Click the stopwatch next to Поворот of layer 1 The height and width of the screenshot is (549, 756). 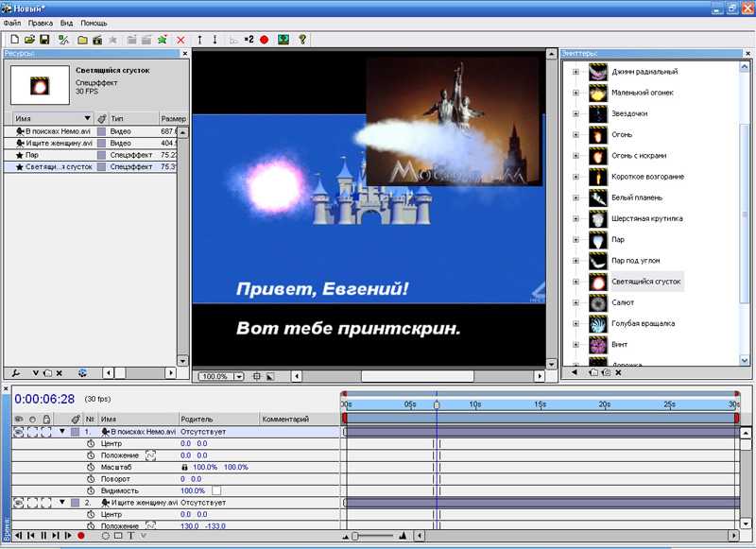pyautogui.click(x=91, y=479)
